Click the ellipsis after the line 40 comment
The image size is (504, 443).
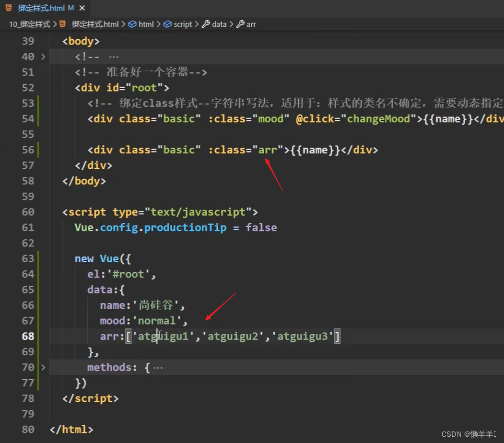point(114,57)
